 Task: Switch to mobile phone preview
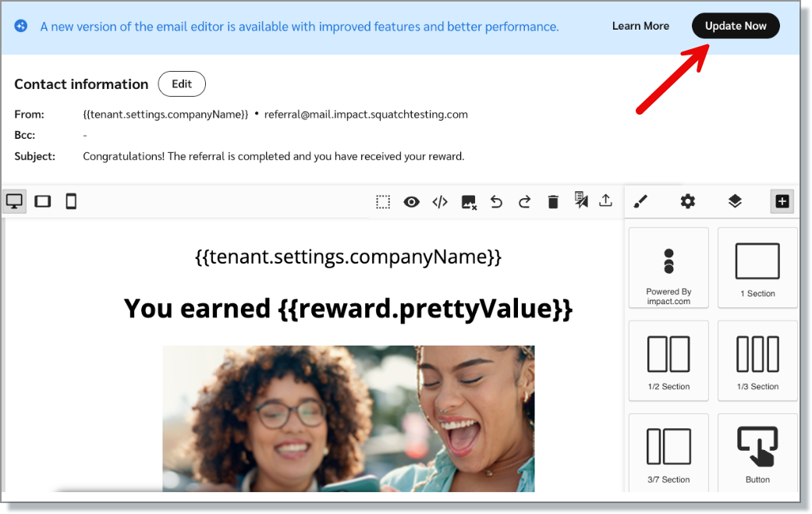71,201
